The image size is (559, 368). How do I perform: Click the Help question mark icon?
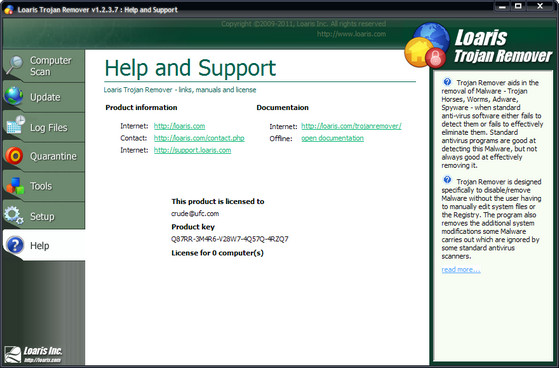click(15, 245)
